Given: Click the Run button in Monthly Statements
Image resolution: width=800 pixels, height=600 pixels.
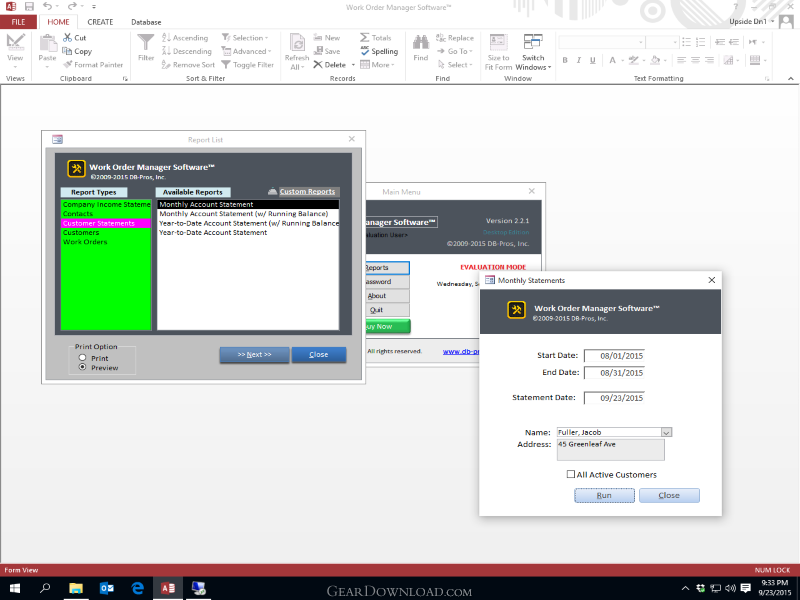Looking at the screenshot, I should click(605, 495).
